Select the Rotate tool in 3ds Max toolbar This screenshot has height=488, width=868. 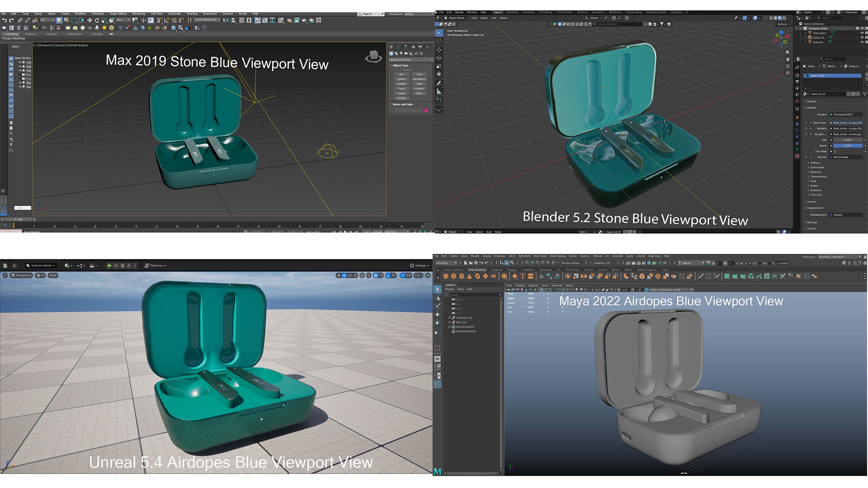coord(97,20)
